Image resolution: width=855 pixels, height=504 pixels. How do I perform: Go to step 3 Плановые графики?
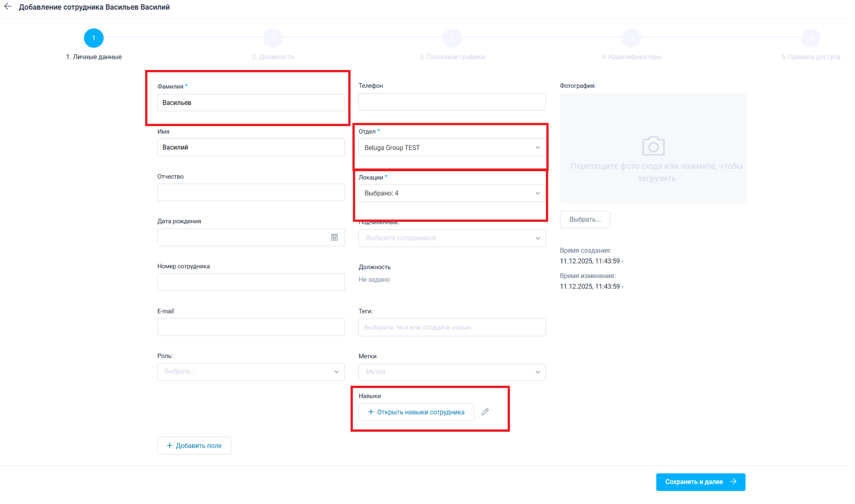452,38
